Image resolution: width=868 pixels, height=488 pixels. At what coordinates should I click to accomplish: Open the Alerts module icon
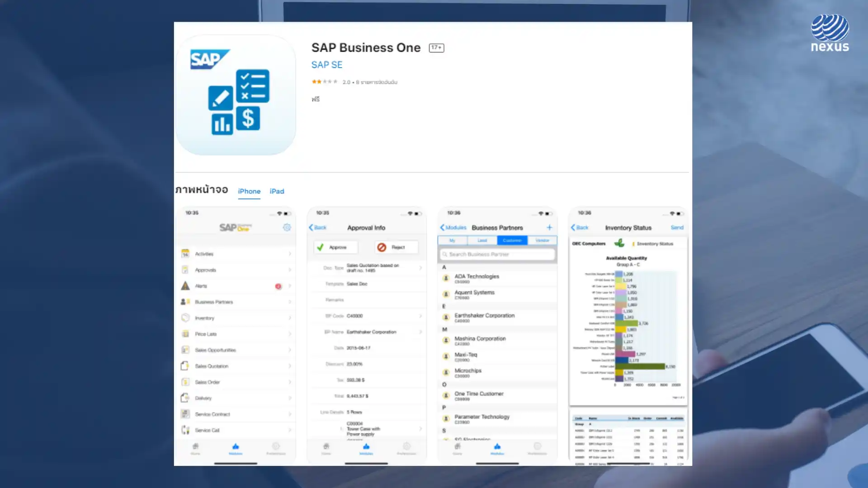click(185, 286)
